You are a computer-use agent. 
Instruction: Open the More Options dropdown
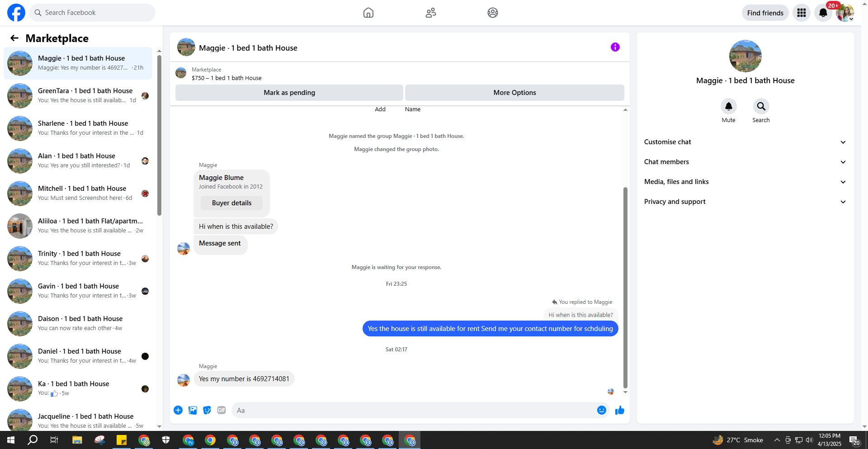coord(514,93)
